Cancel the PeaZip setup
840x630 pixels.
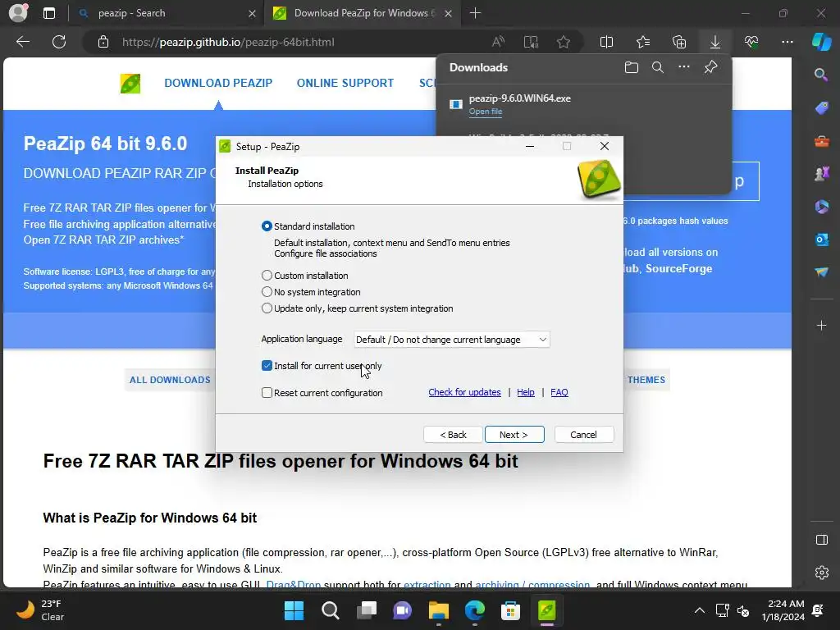click(584, 435)
